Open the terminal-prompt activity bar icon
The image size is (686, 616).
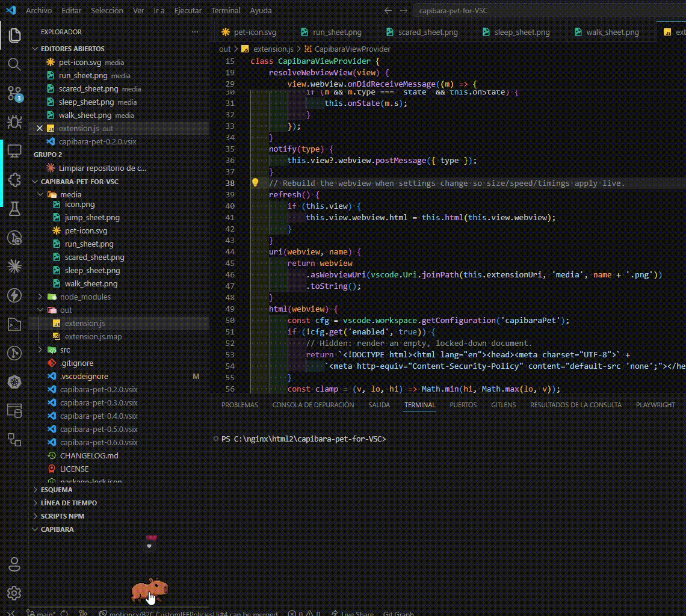point(14,324)
